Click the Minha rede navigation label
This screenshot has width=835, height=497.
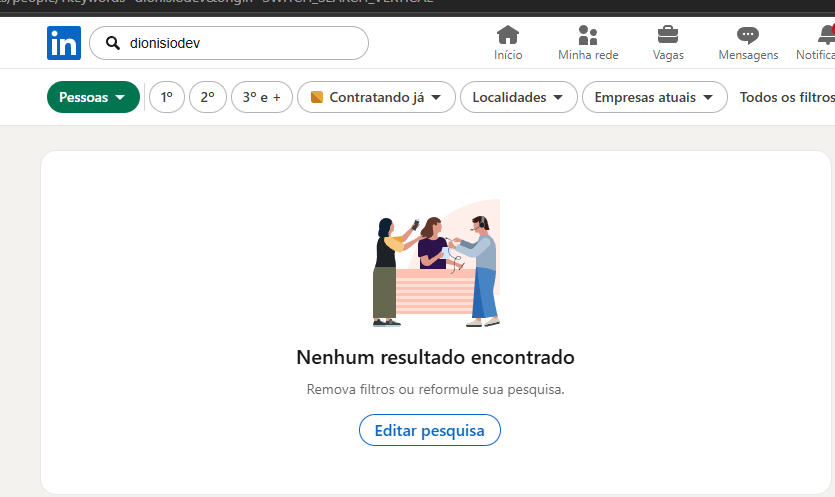coord(588,55)
